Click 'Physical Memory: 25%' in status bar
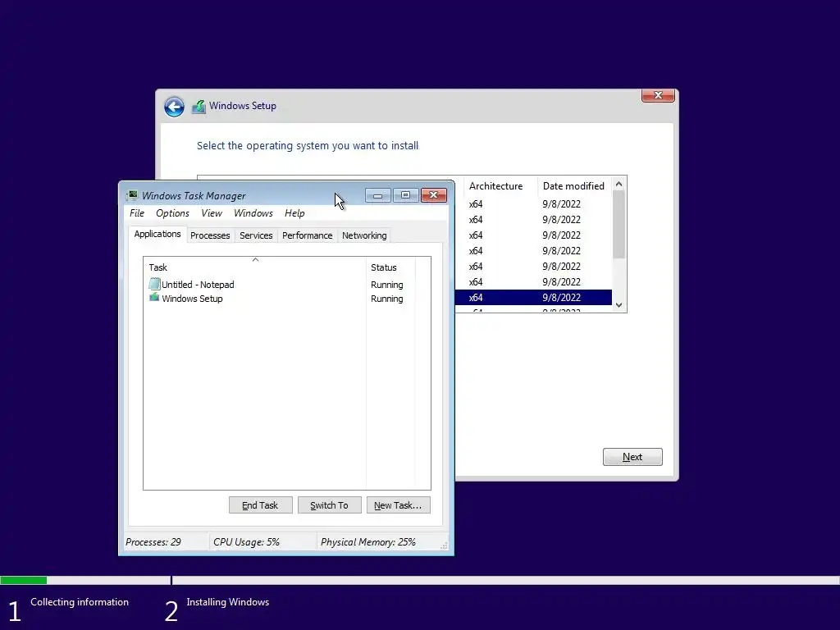 [368, 542]
